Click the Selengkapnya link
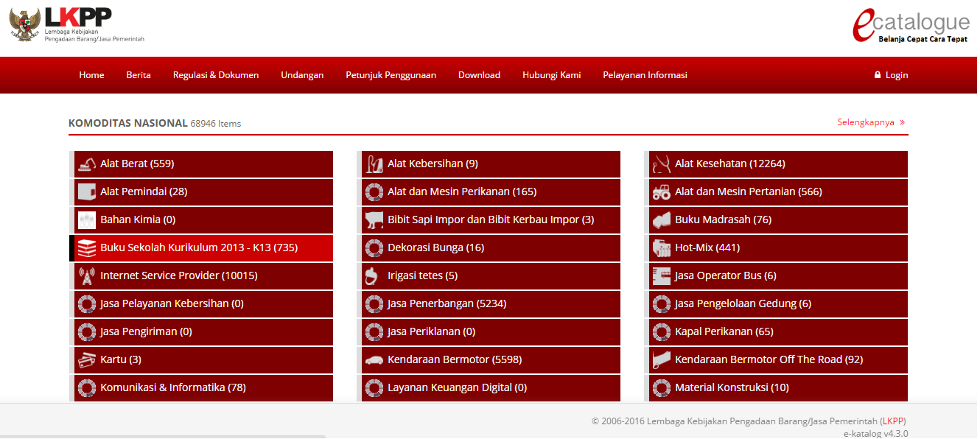 (871, 122)
